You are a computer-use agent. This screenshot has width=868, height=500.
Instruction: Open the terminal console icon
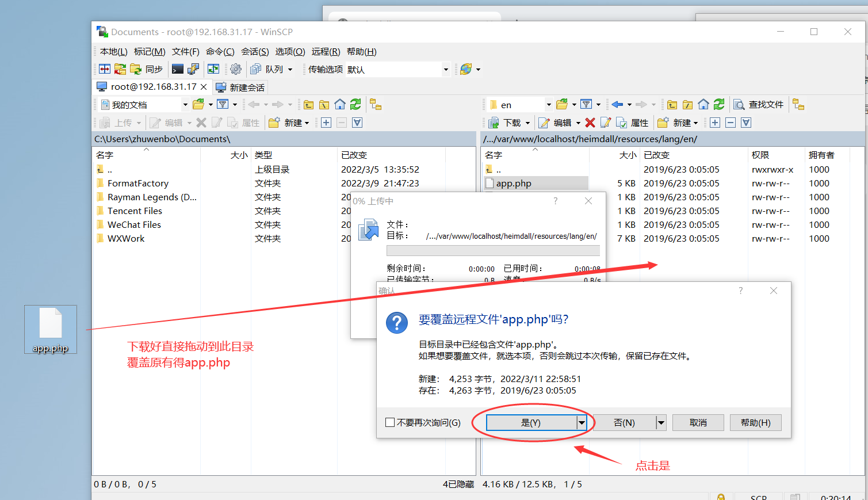pyautogui.click(x=178, y=69)
